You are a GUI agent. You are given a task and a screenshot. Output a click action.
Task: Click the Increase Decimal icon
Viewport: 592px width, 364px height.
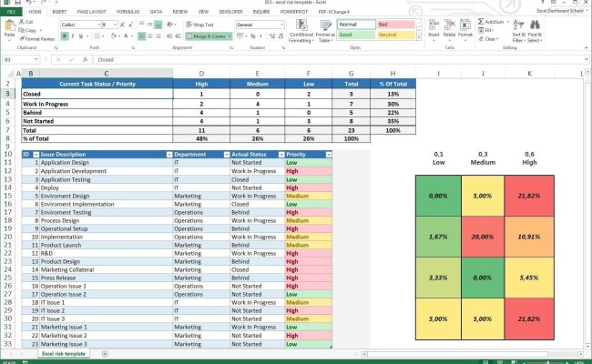[x=271, y=36]
